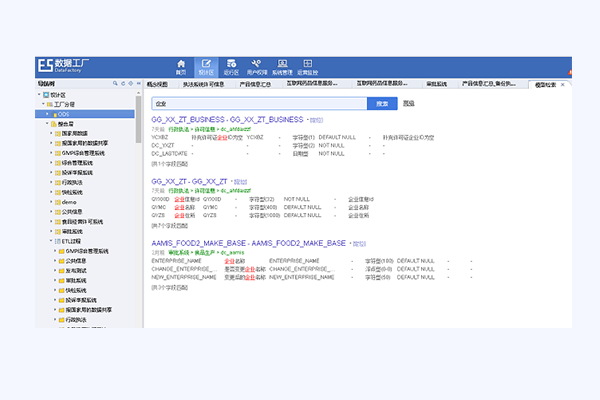Screen dimensions: 600x400
Task: Collapse the 工厂分层 node
Action: click(43, 104)
